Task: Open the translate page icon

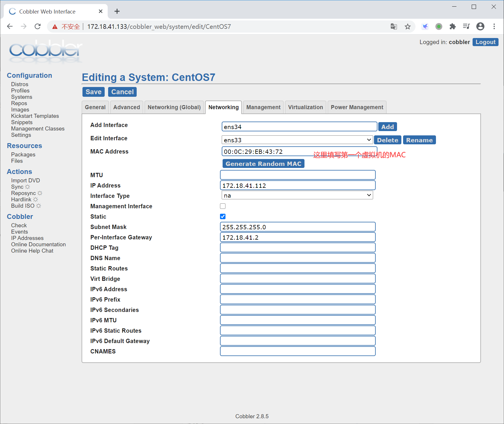Action: pos(394,26)
